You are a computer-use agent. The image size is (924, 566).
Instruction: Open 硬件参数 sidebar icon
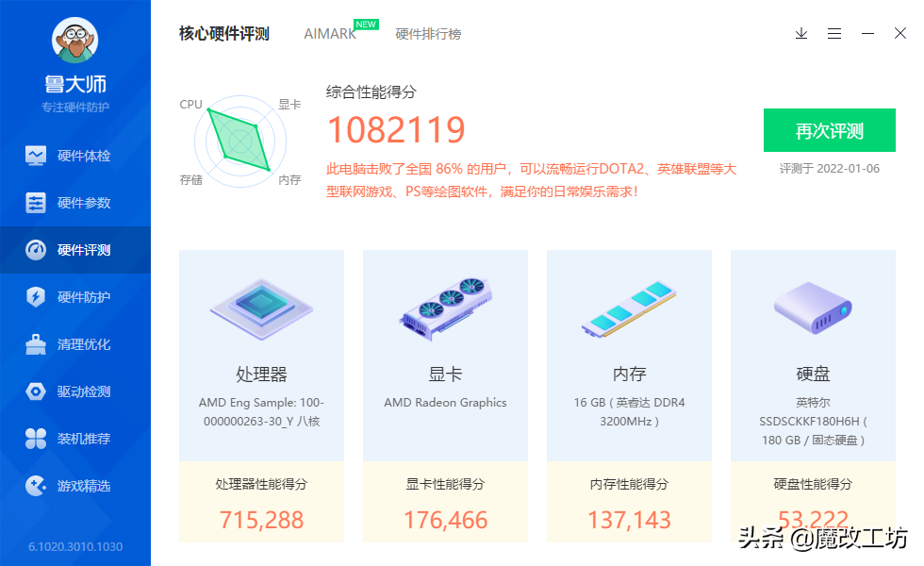[36, 203]
